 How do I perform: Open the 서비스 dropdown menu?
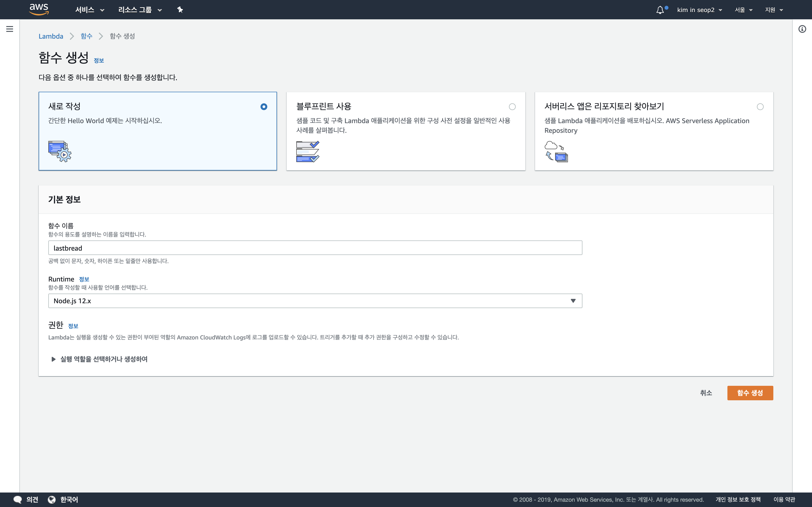90,10
